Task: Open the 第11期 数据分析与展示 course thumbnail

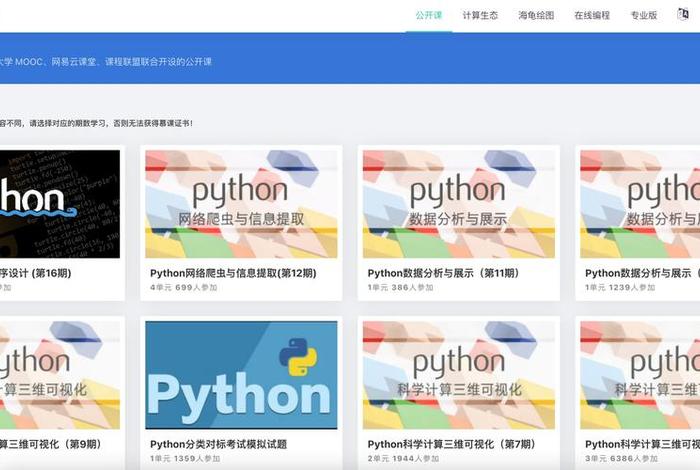Action: [x=458, y=204]
